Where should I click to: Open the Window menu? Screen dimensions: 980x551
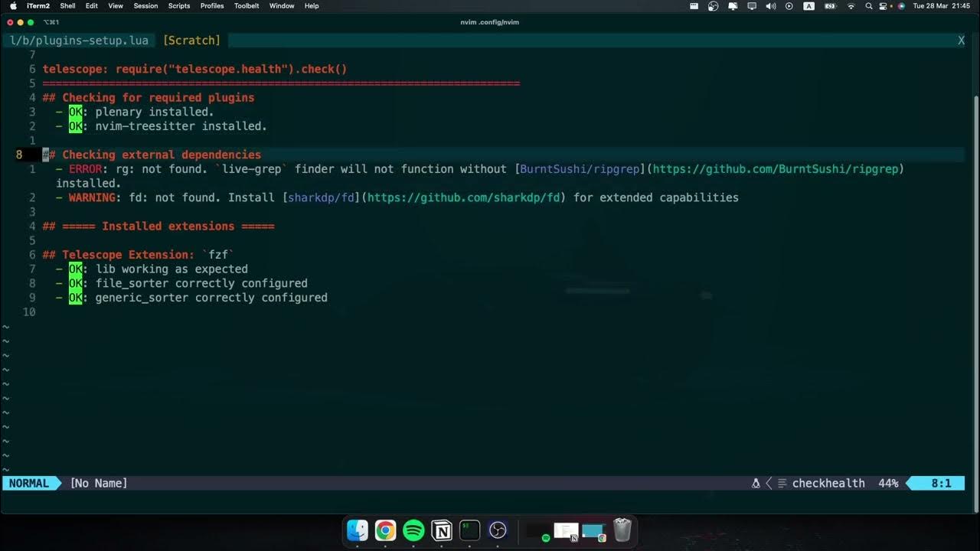282,5
